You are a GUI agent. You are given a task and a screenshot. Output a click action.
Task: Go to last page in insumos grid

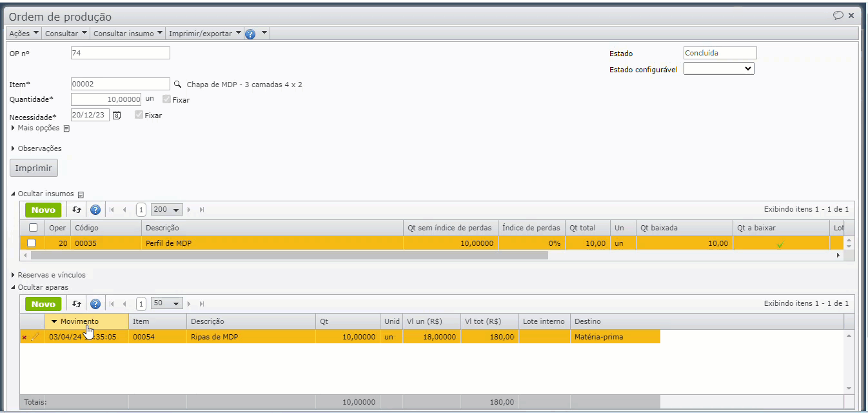[x=202, y=210]
